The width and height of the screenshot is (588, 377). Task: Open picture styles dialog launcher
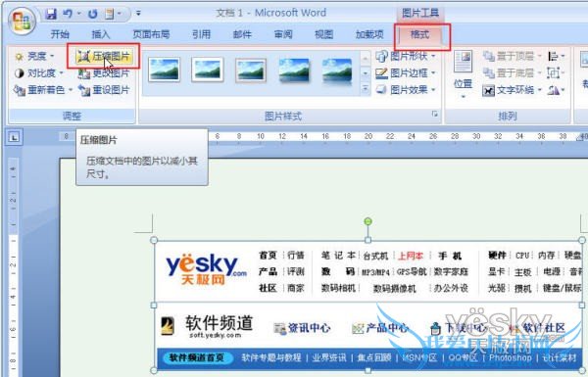[x=435, y=114]
